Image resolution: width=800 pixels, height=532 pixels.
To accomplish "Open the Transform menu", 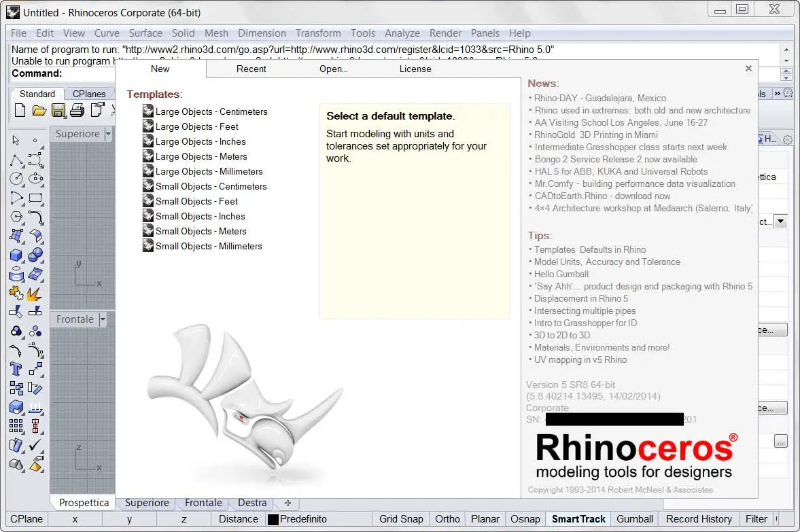I will [x=318, y=33].
